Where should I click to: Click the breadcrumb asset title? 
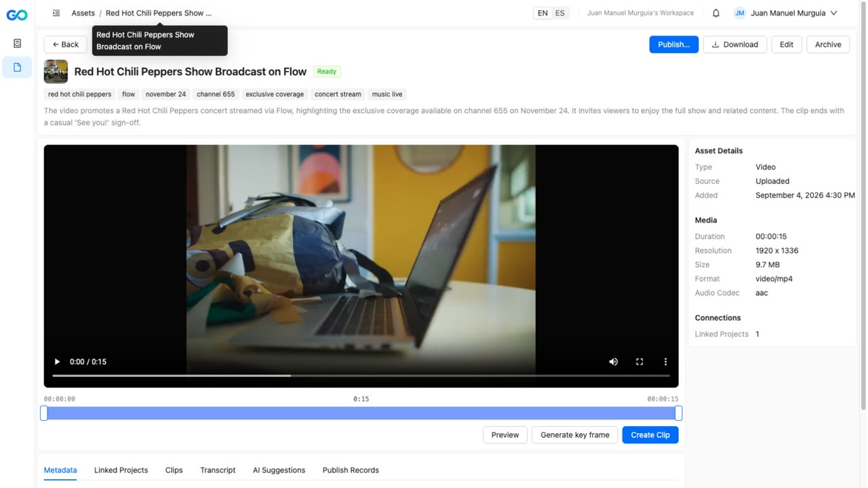tap(159, 13)
